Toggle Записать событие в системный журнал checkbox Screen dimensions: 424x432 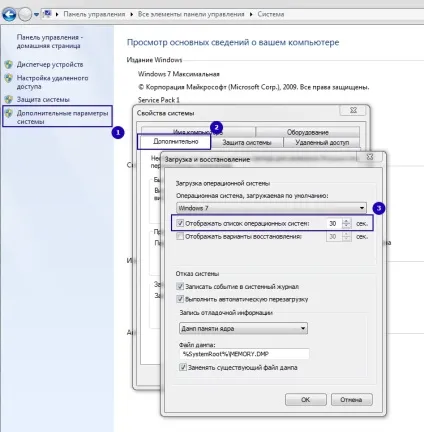(180, 286)
